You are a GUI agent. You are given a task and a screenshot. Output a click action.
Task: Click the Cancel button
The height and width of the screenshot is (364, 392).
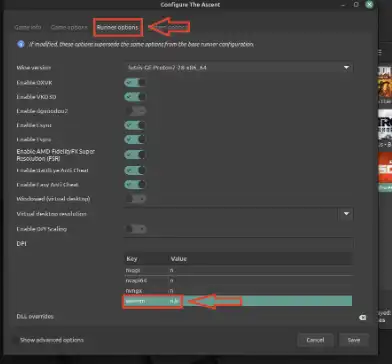[315, 340]
